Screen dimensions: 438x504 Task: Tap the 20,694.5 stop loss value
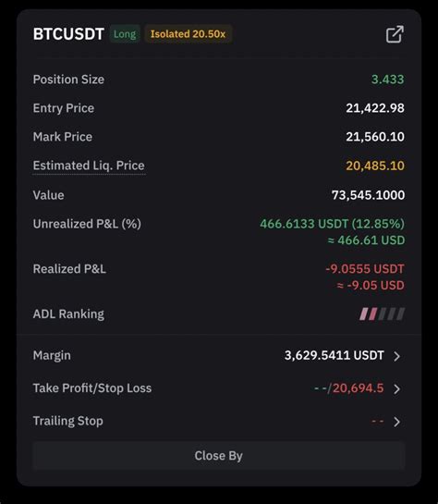[x=358, y=388]
